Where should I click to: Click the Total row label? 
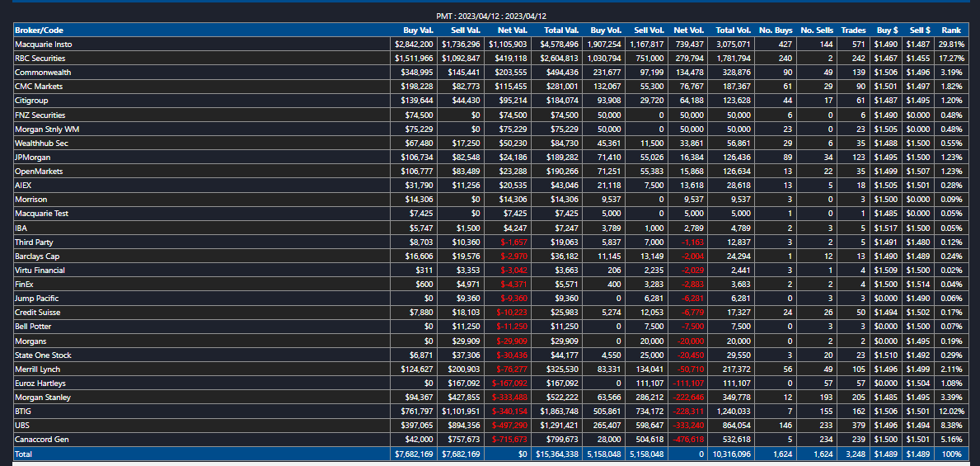[23, 454]
